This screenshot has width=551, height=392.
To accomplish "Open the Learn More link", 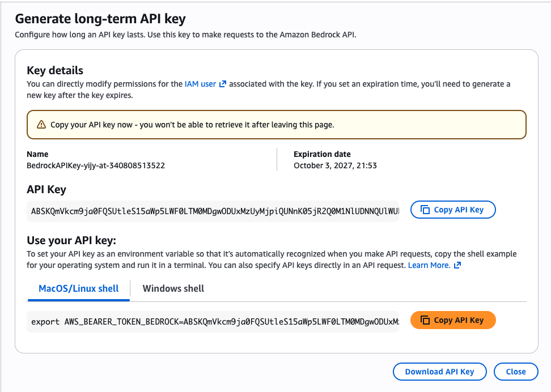I will pos(429,265).
